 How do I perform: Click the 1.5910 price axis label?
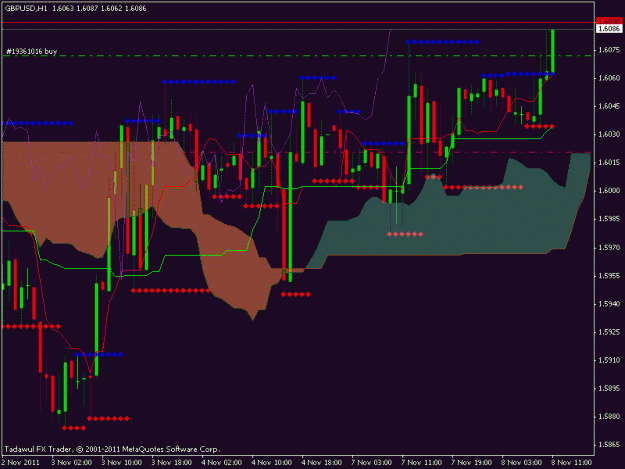pyautogui.click(x=609, y=360)
